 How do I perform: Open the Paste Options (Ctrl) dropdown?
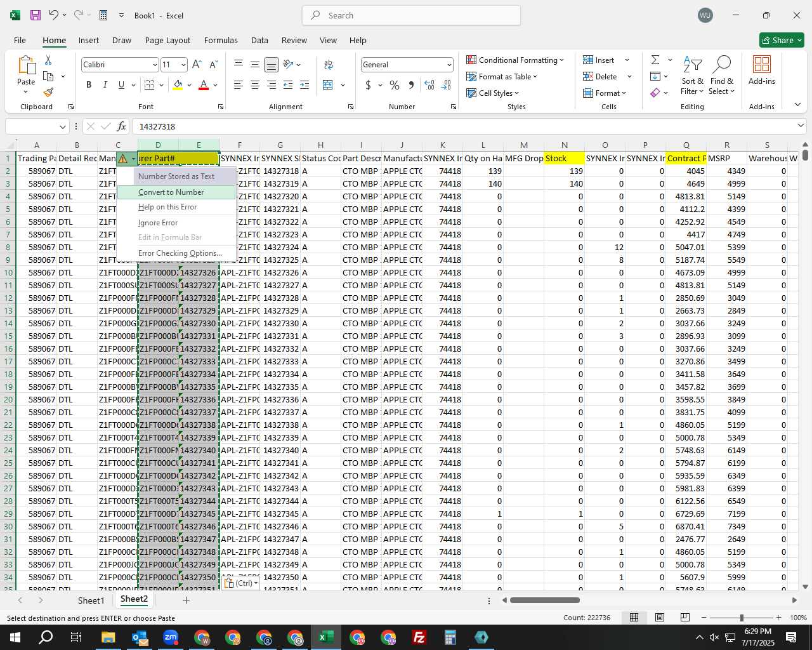[x=241, y=583]
